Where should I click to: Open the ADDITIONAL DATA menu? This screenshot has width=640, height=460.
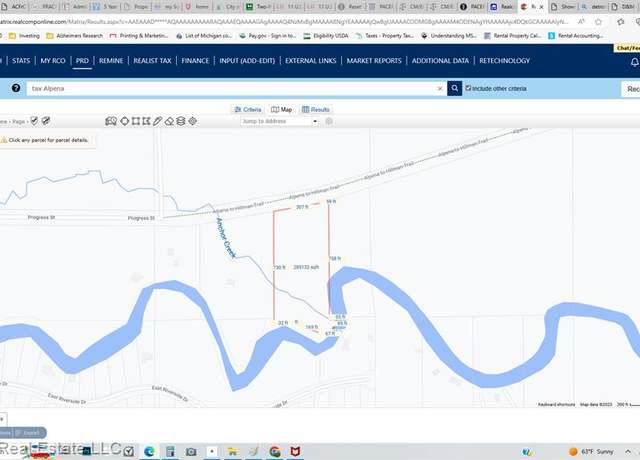point(440,61)
